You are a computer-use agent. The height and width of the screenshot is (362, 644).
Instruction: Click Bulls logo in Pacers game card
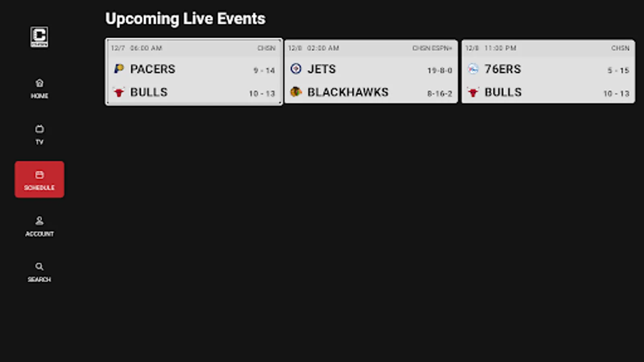click(119, 93)
